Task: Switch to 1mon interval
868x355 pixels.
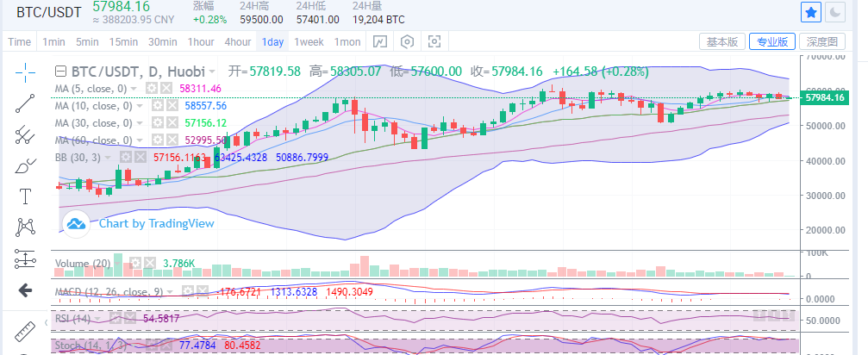Action: pyautogui.click(x=347, y=42)
